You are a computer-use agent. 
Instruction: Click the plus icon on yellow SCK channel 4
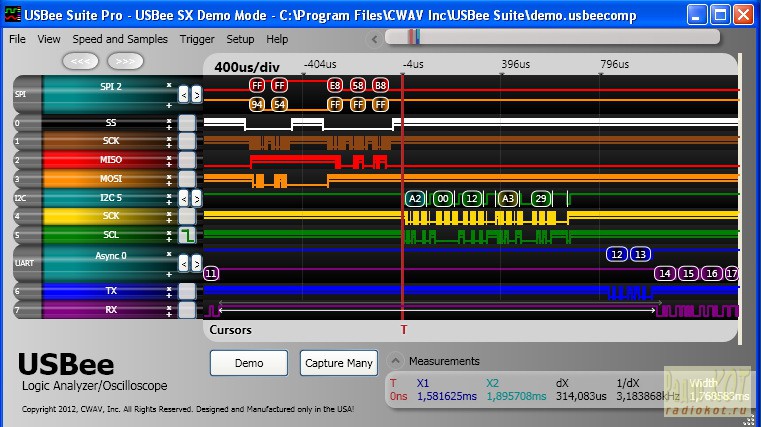click(169, 220)
